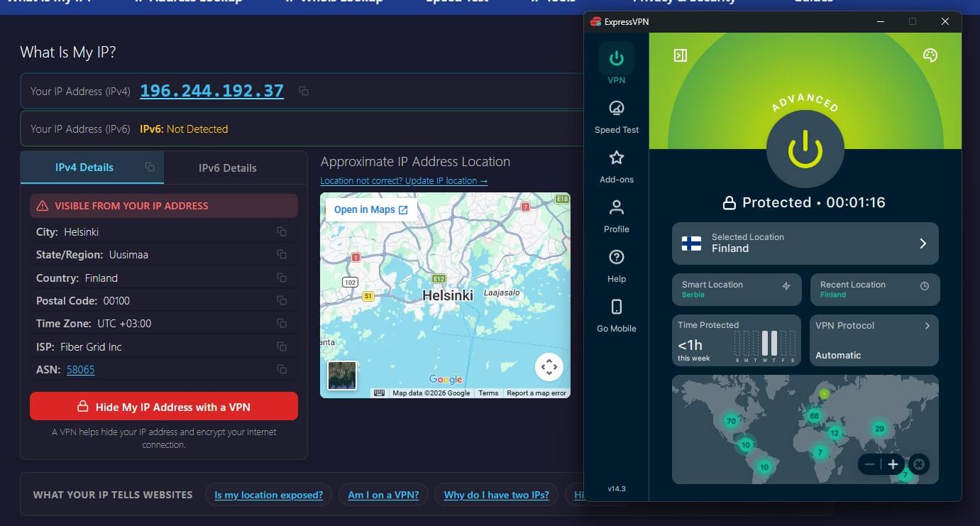980x526 pixels.
Task: Click Hide My IP Address with a VPN
Action: (x=164, y=407)
